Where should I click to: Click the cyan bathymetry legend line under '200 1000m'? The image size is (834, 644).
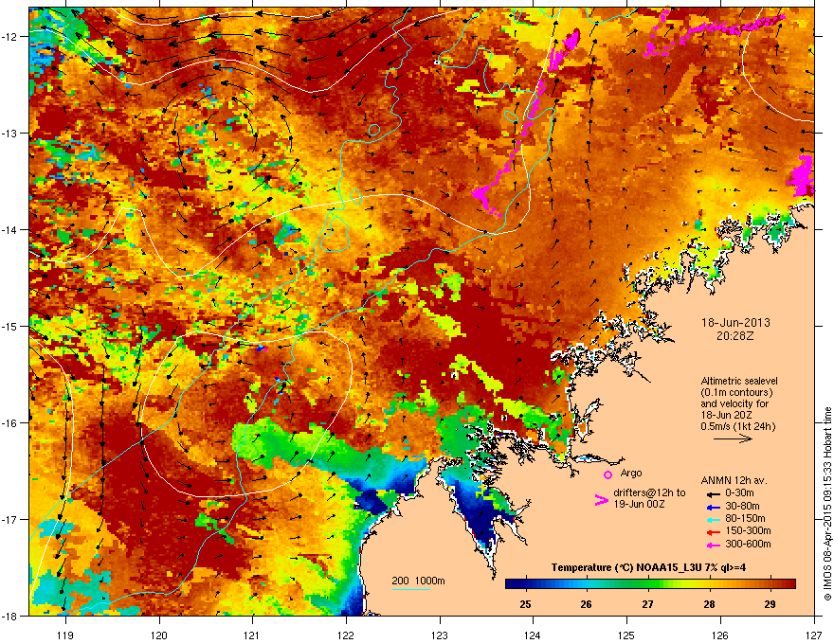pos(410,590)
